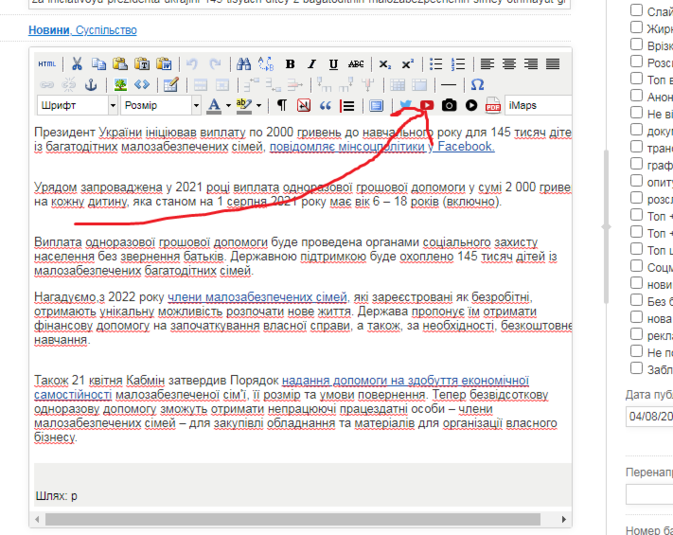Click the Twitter embed icon

pos(406,105)
